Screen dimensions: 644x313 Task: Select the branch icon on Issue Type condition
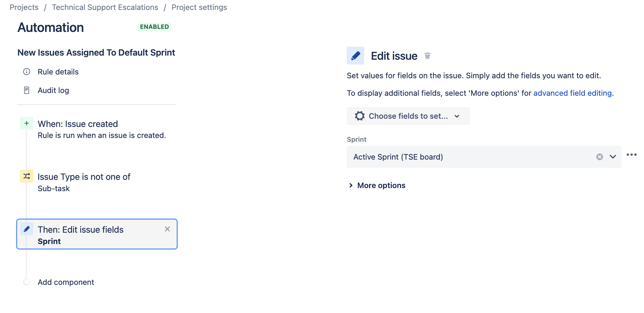point(26,176)
